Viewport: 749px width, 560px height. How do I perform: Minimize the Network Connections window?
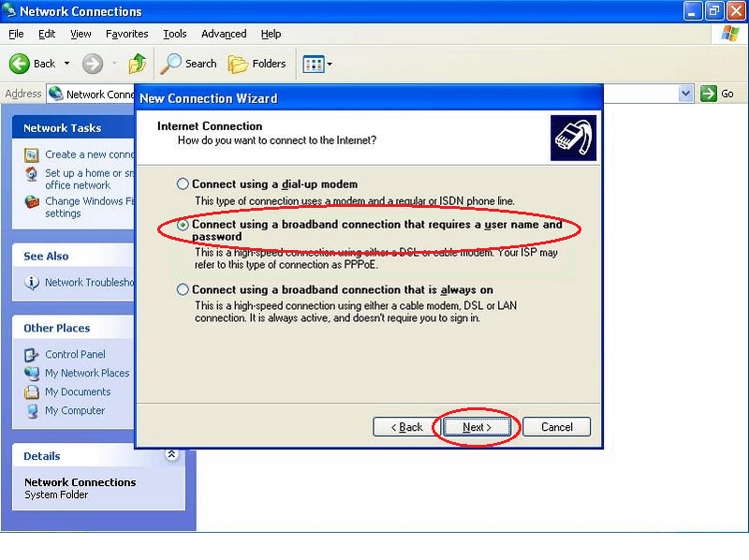(x=693, y=10)
